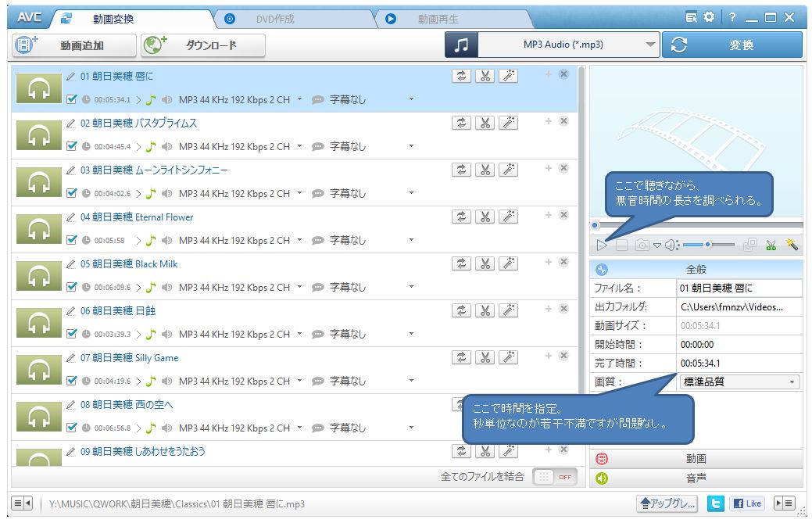
Task: Click the volume slider in the preview panel
Action: click(708, 245)
